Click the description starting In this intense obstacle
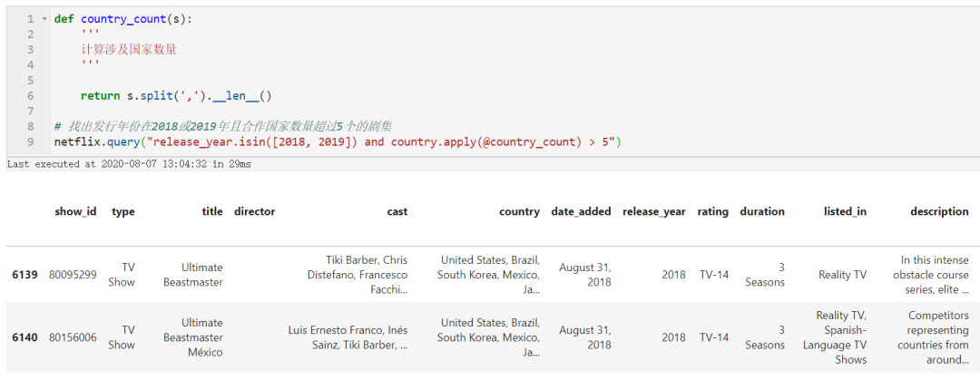 click(x=931, y=275)
